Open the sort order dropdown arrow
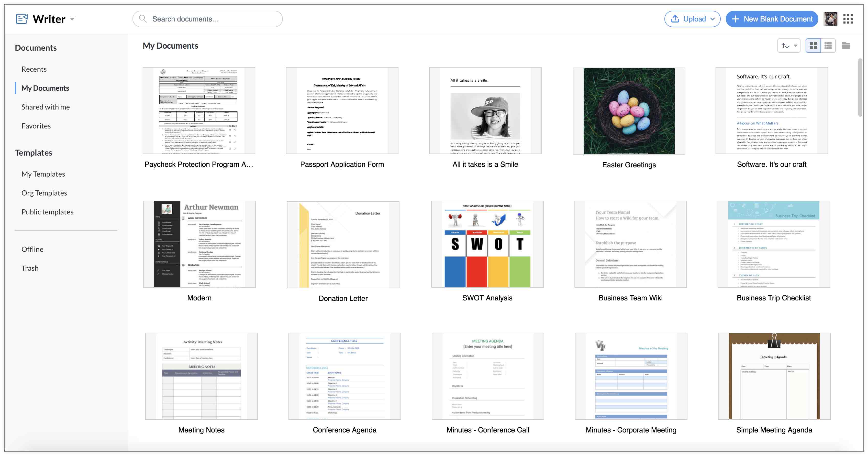 [796, 46]
